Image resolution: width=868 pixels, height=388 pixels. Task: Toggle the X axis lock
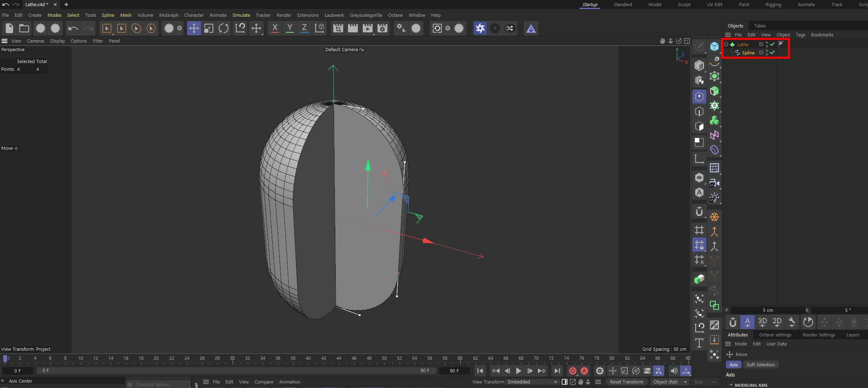point(275,28)
